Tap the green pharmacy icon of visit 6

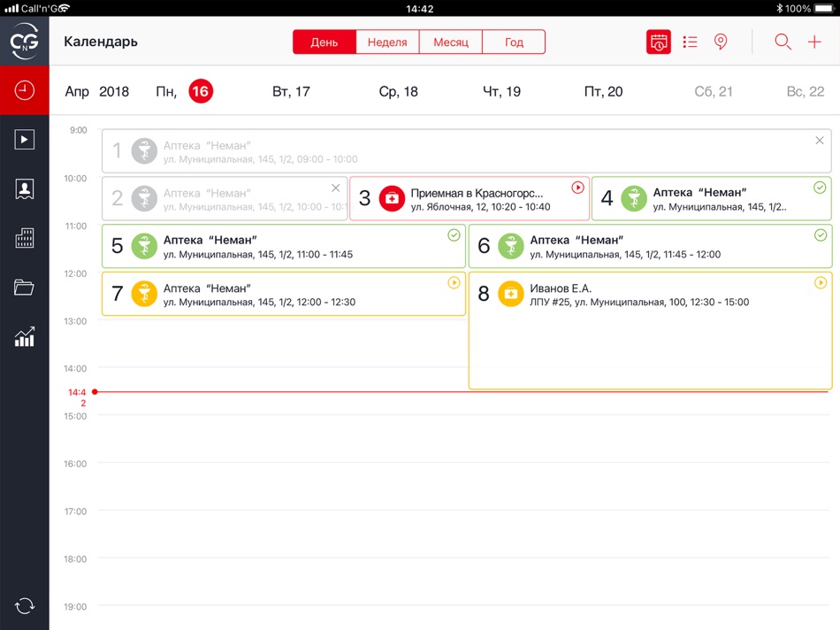point(510,246)
